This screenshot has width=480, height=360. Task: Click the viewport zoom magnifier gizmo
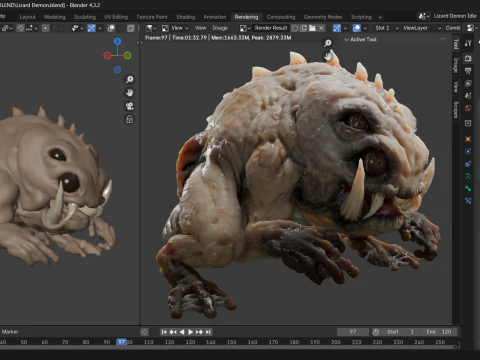129,79
